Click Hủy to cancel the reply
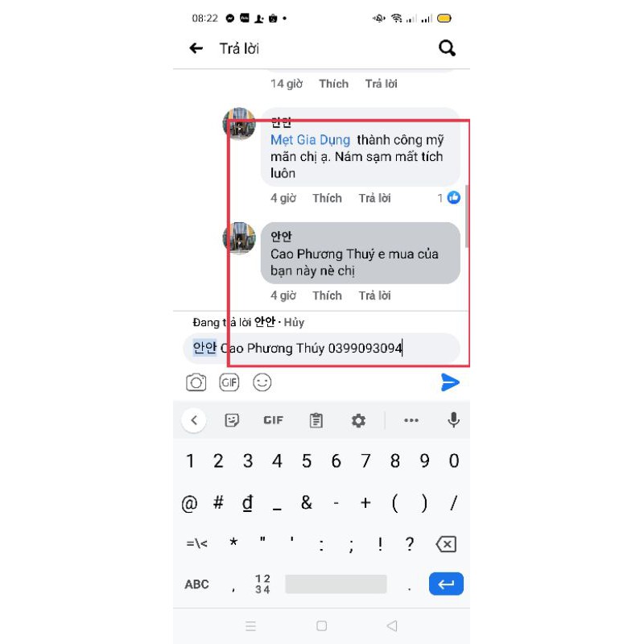This screenshot has width=644, height=644. (x=294, y=323)
